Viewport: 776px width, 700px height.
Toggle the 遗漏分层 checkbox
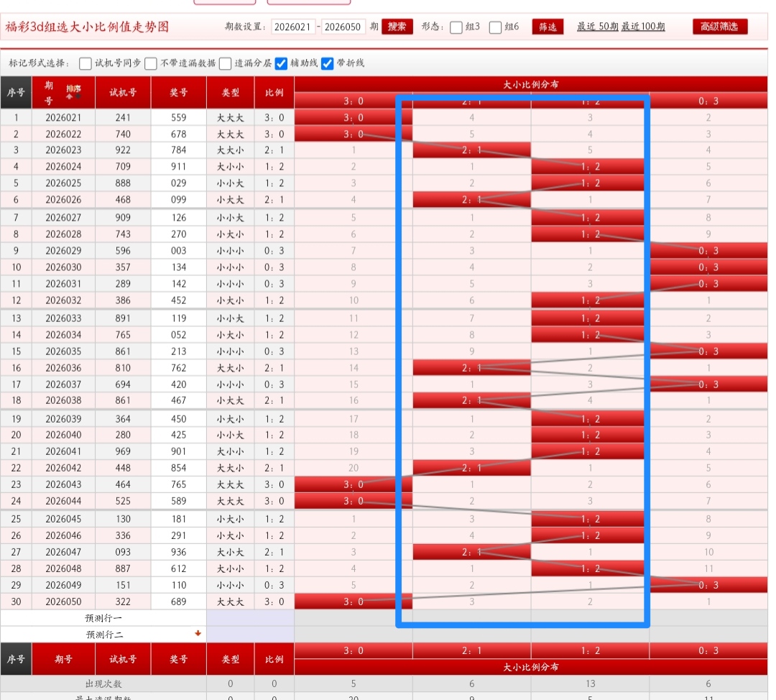point(226,63)
